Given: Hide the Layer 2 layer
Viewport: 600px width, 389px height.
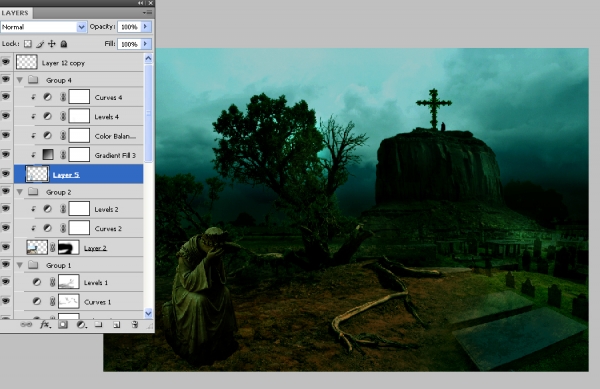Looking at the screenshot, I should point(6,247).
